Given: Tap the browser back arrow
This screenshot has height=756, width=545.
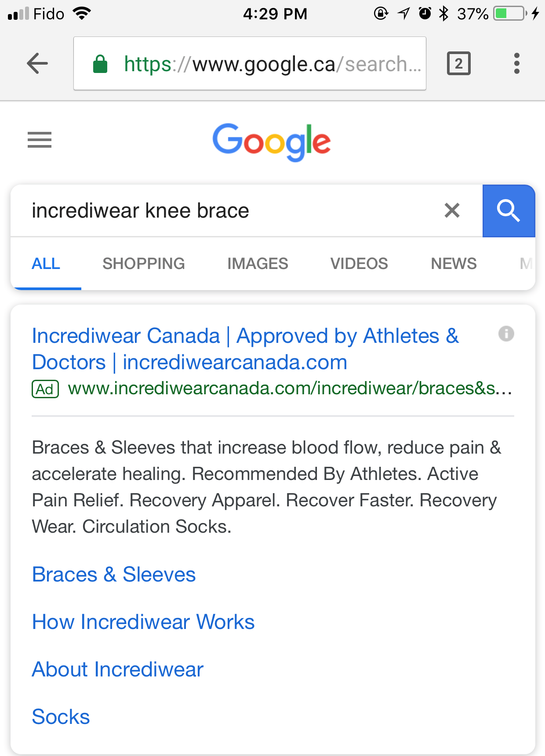Looking at the screenshot, I should click(37, 64).
